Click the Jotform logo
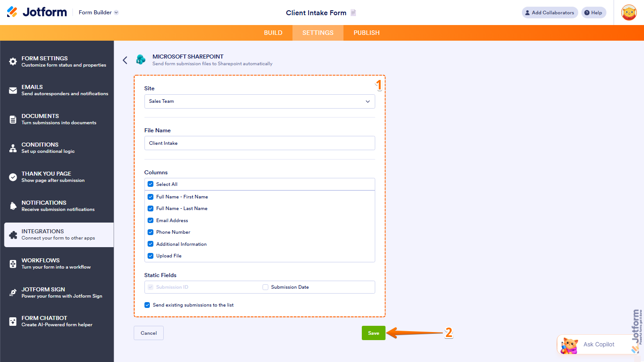644x362 pixels. (x=37, y=12)
